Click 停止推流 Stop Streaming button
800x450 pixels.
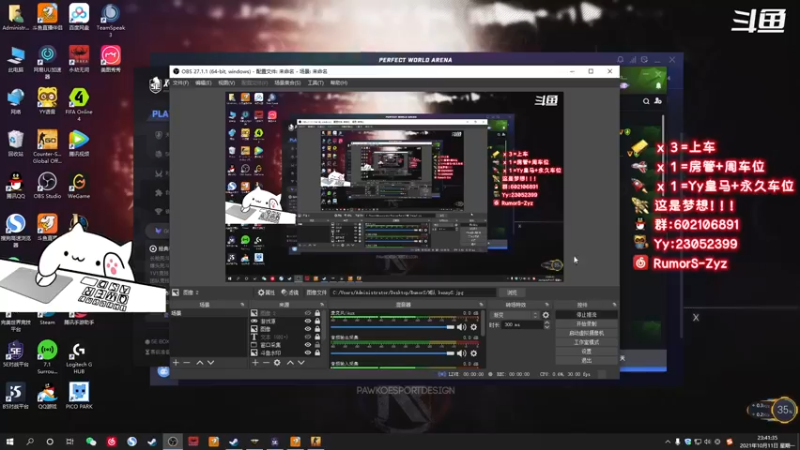586,315
